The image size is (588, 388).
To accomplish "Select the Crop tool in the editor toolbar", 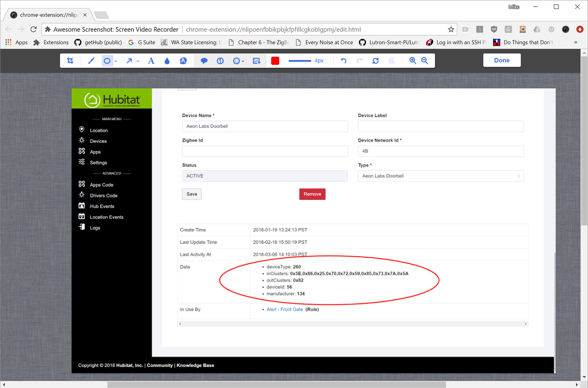I will tap(70, 61).
